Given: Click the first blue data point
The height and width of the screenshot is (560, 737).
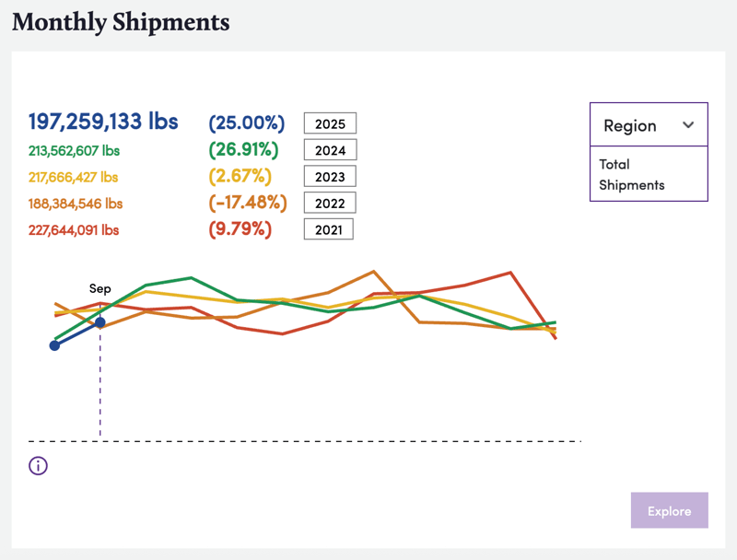Looking at the screenshot, I should [55, 345].
